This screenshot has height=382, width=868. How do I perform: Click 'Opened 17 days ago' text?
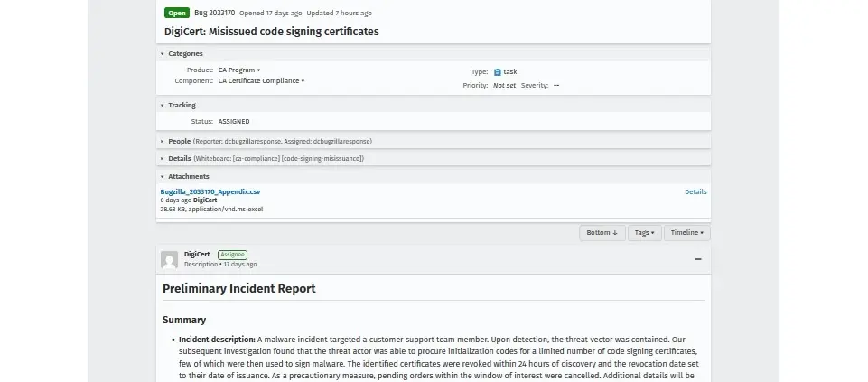[271, 13]
